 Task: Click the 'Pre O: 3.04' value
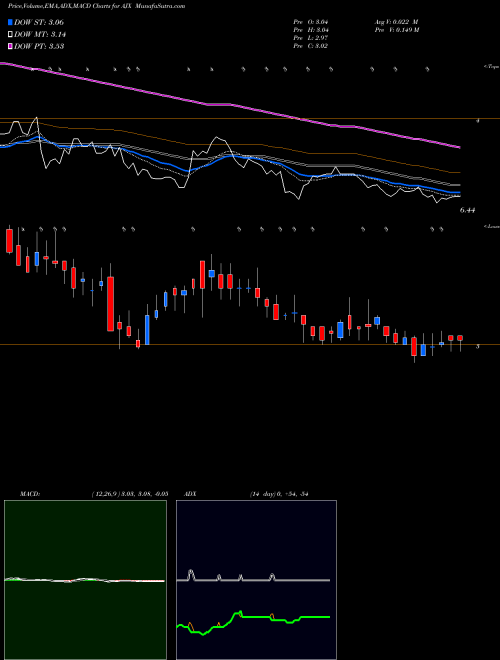coord(311,22)
